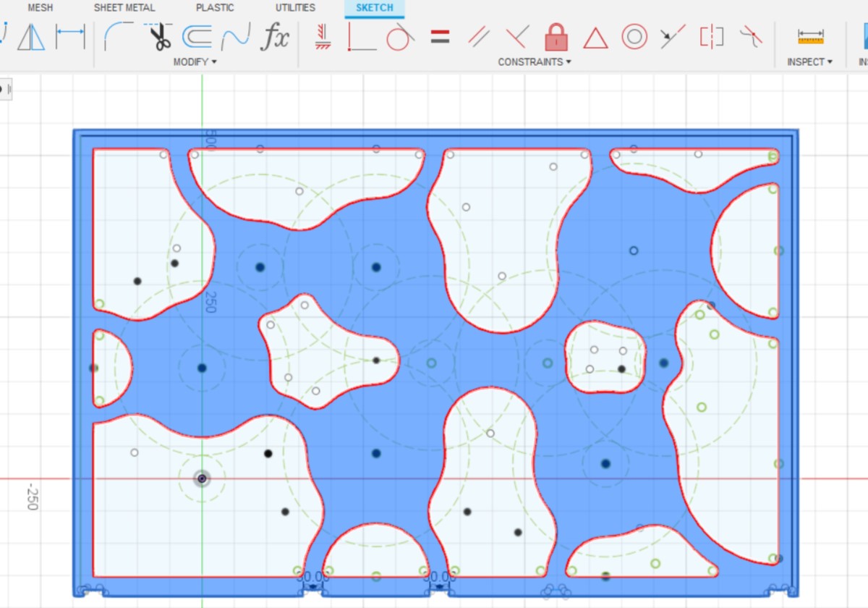Select the Concentric constraint icon
The image size is (868, 608).
tap(634, 36)
